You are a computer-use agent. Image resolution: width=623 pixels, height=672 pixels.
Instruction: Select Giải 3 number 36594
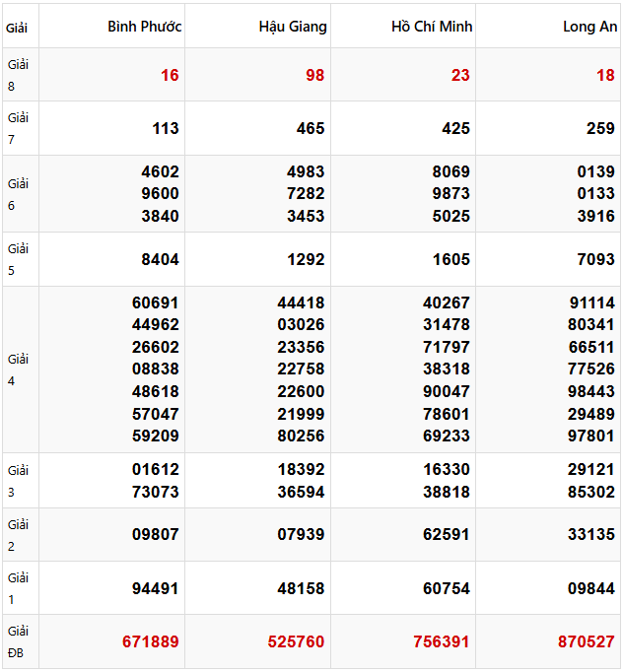(301, 492)
